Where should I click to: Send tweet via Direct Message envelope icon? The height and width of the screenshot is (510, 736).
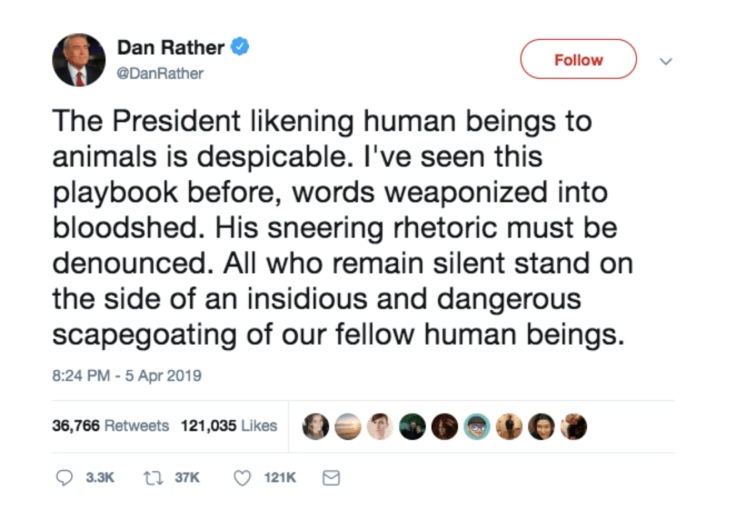coord(331,478)
